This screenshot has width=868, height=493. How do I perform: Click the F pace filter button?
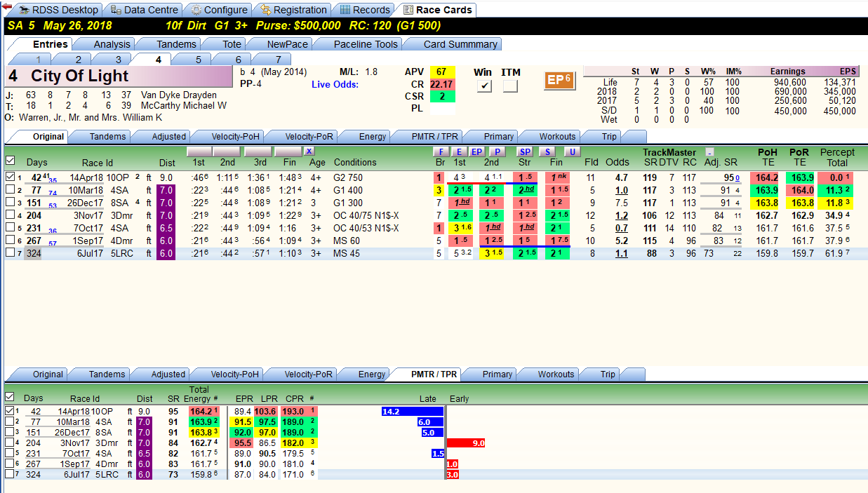pyautogui.click(x=441, y=151)
